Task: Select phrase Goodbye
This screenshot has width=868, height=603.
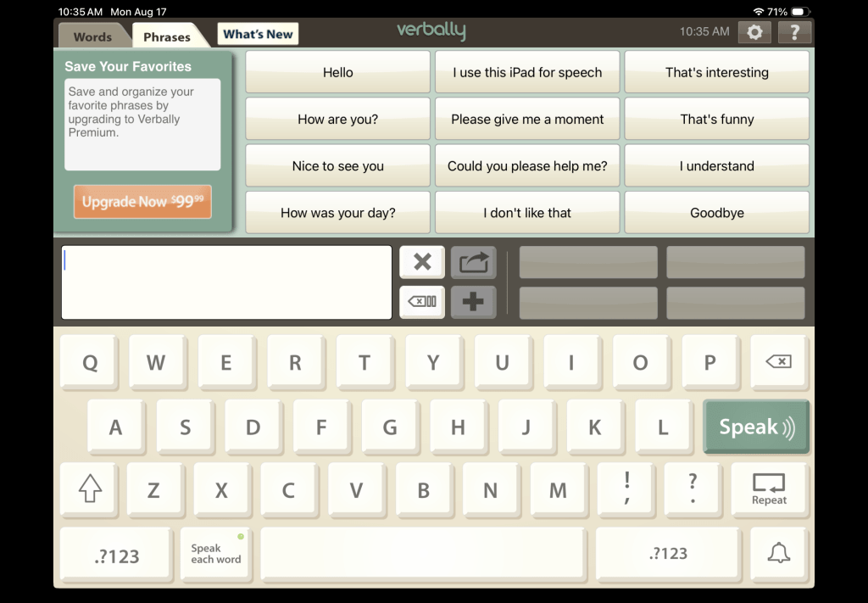Action: (x=717, y=213)
